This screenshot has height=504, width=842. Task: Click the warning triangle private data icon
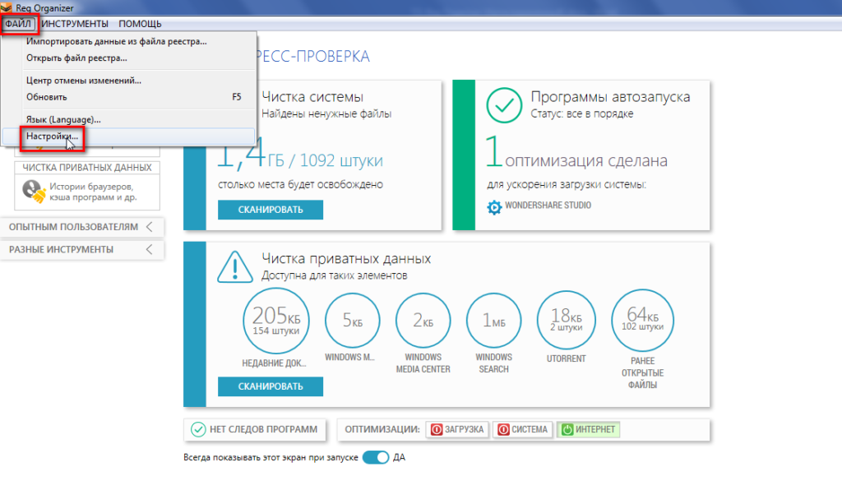point(235,266)
